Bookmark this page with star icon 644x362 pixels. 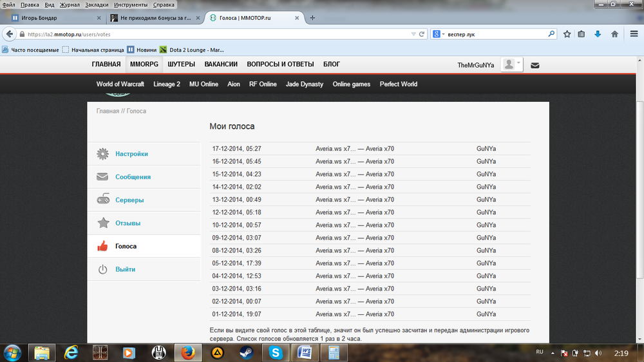coord(567,34)
